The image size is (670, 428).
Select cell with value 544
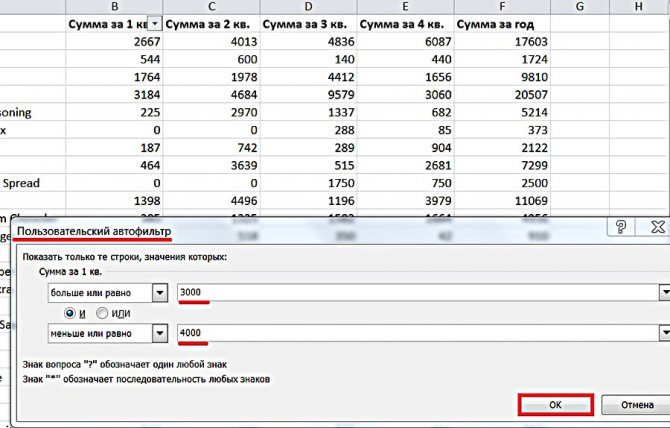pos(114,59)
